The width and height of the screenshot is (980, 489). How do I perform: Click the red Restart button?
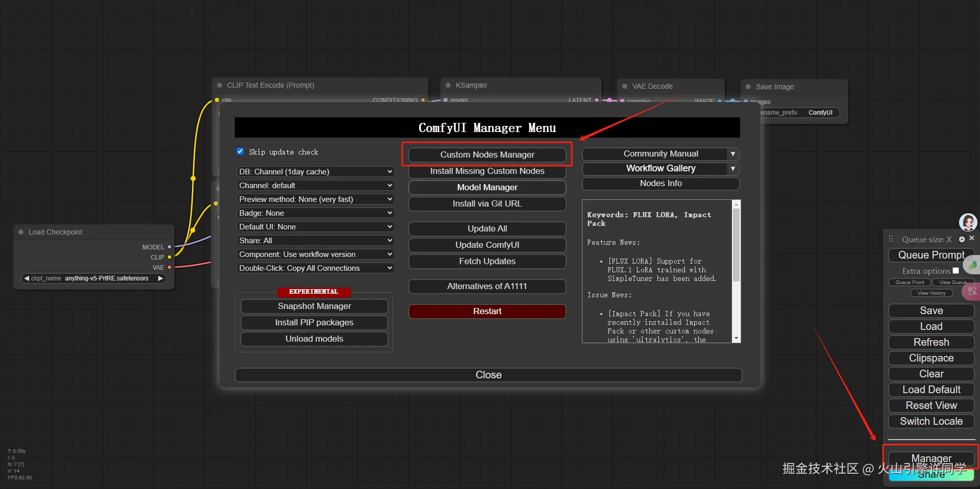487,312
